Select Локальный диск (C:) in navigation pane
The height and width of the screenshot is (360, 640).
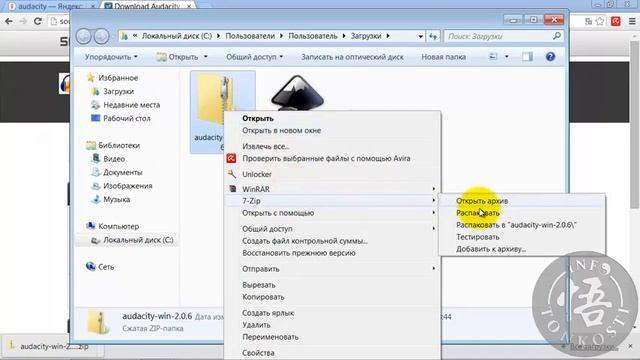point(138,240)
